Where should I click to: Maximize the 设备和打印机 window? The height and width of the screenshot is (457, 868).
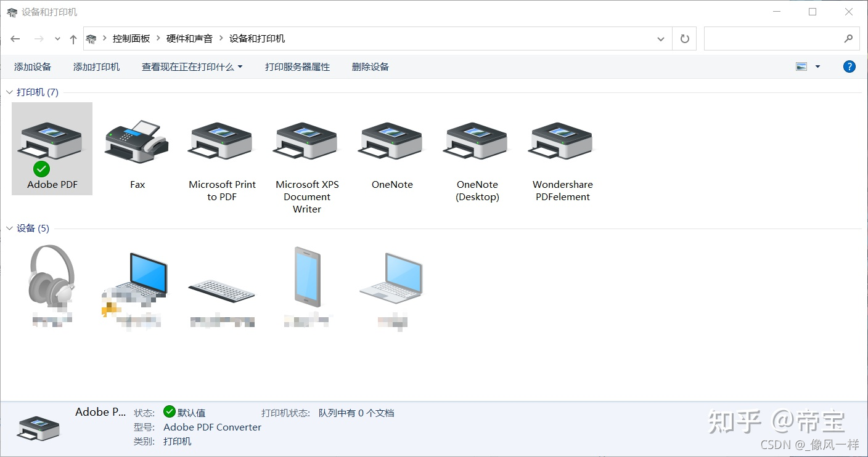pos(813,12)
